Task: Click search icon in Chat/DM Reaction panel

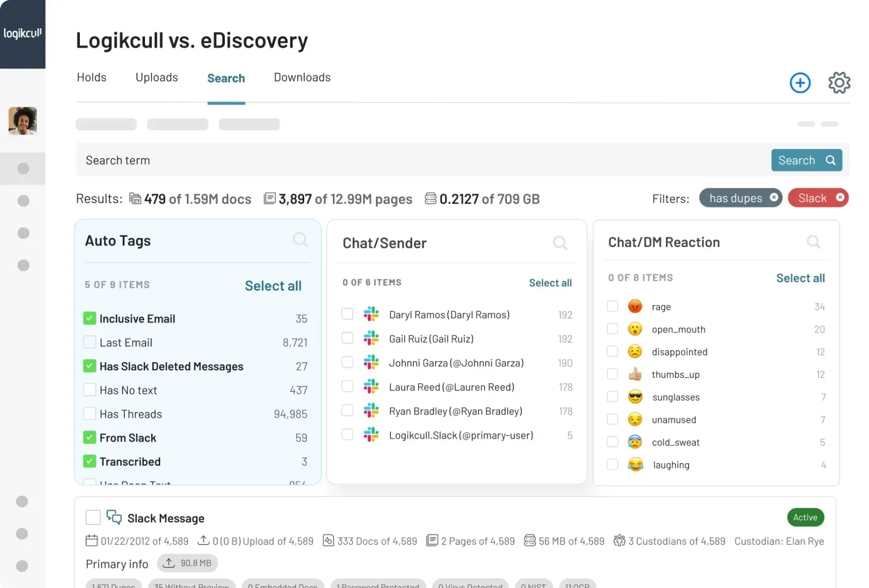Action: 813,242
